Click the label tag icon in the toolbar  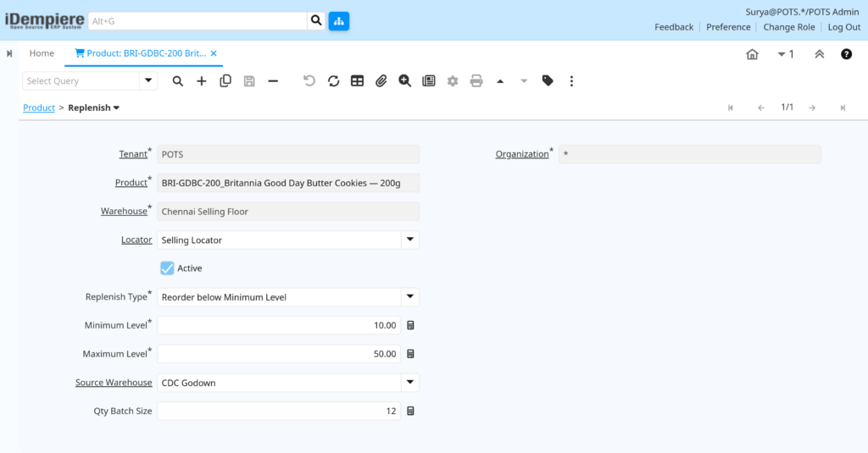tap(548, 80)
